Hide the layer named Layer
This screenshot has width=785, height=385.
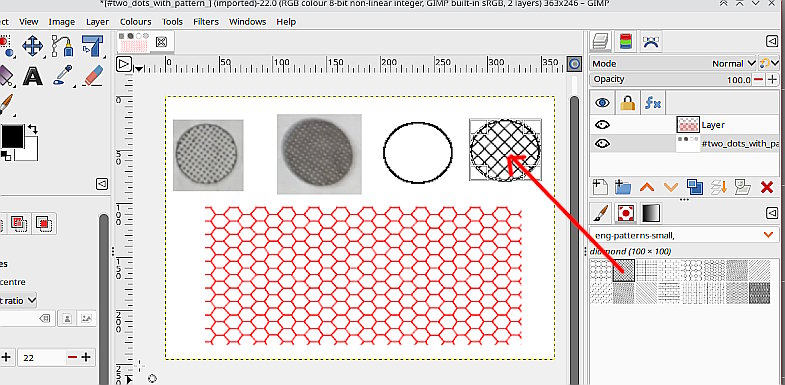pyautogui.click(x=602, y=125)
